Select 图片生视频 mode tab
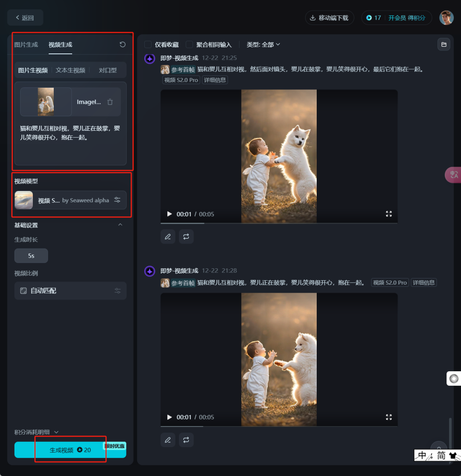 click(x=33, y=71)
